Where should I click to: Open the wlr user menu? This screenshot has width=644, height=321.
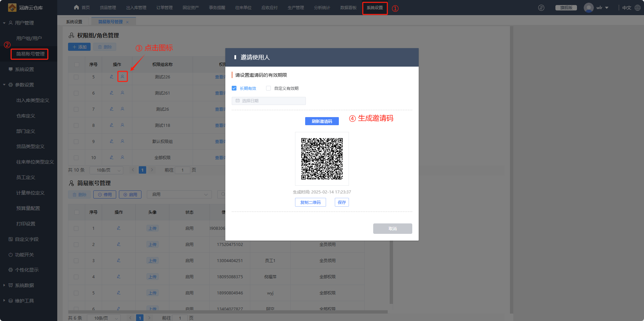pyautogui.click(x=602, y=8)
